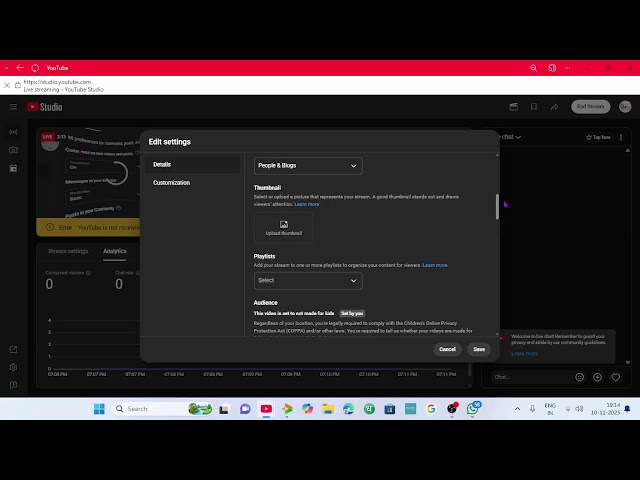Select the Stream icon in left sidebar
The width and height of the screenshot is (640, 480).
(13, 132)
